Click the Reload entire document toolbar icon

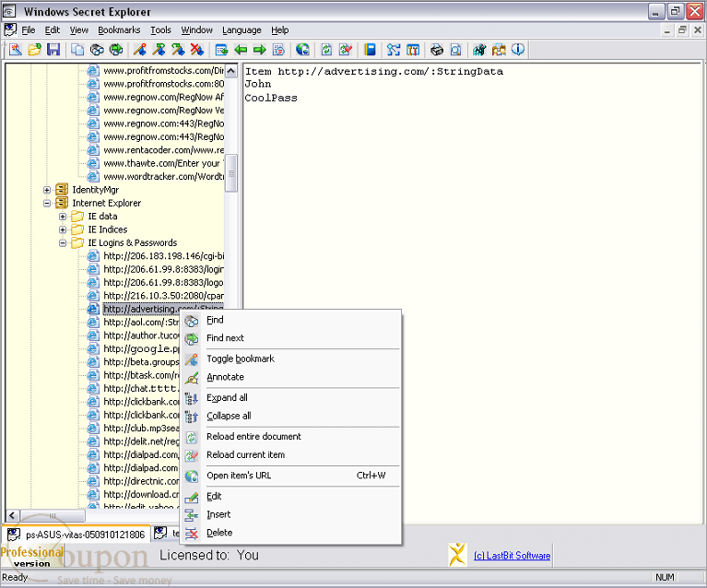[326, 50]
